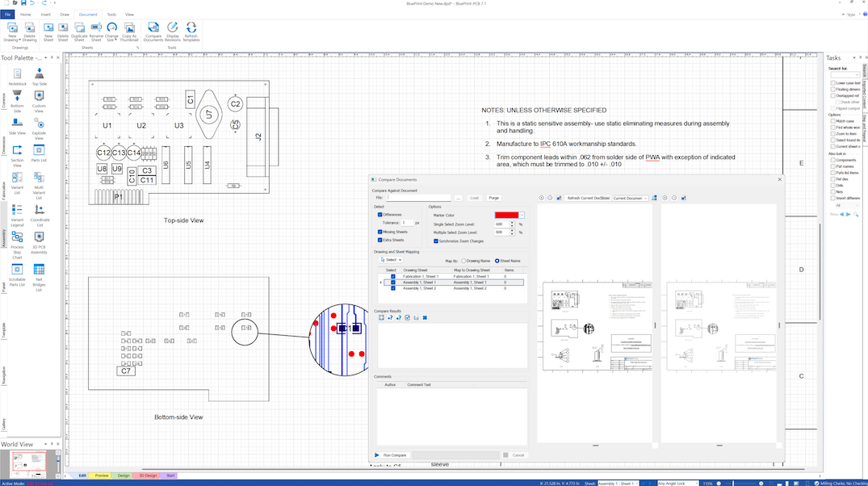
Task: Select the Sheet Name radio button
Action: tap(497, 261)
